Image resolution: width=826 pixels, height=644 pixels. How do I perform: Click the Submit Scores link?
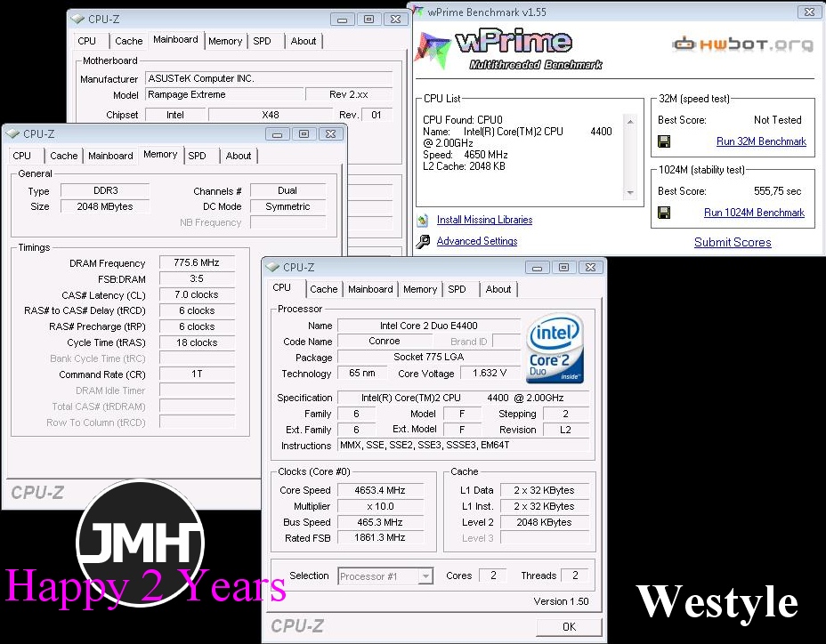pos(733,242)
